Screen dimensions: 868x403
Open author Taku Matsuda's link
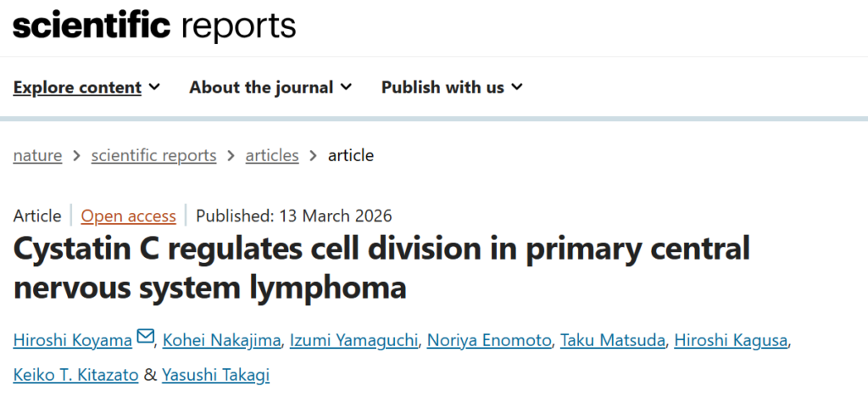[x=613, y=340]
